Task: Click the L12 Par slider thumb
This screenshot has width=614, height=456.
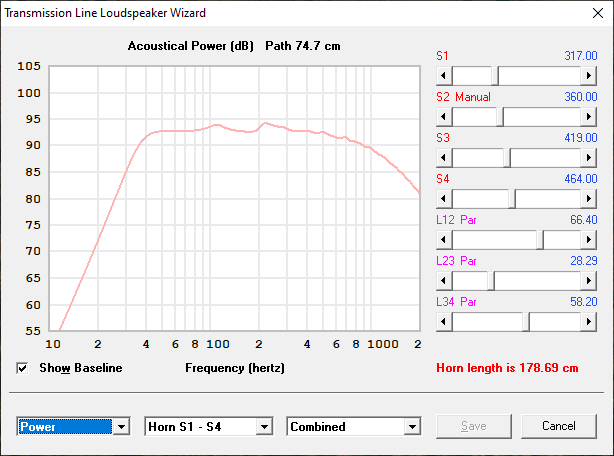Action: click(x=540, y=240)
